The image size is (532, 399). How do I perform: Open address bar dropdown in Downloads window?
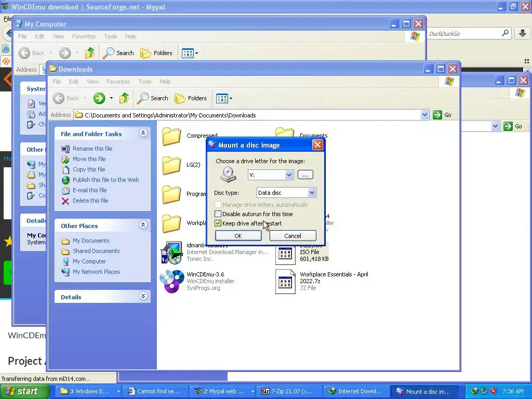pos(424,115)
